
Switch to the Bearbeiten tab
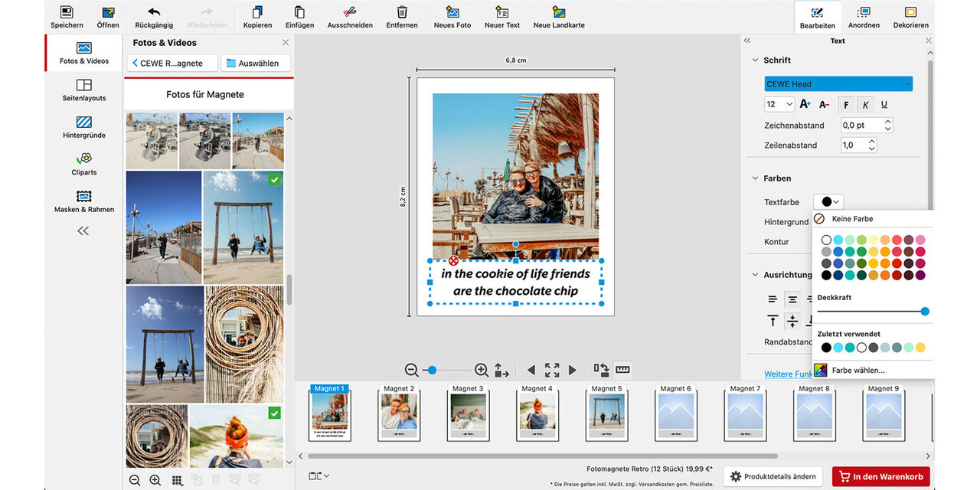tap(817, 17)
